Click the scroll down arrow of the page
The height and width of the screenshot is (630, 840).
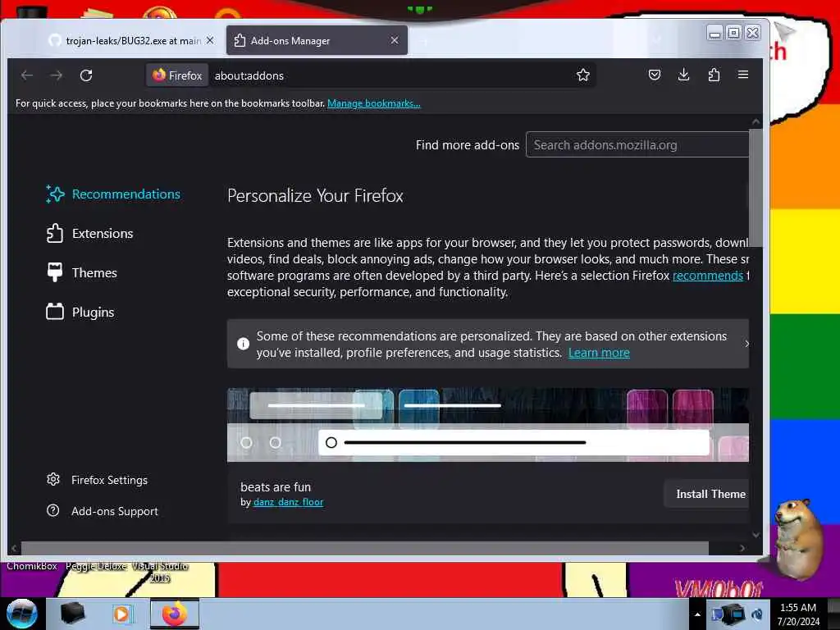tap(756, 535)
